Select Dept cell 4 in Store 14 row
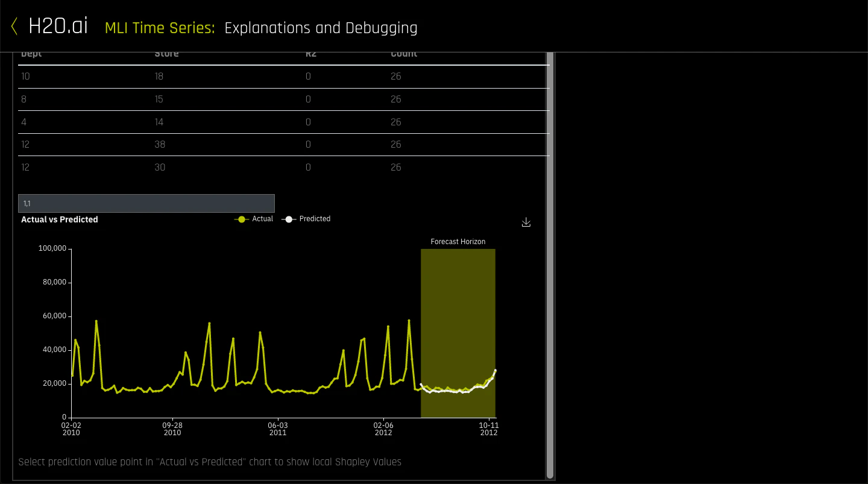 pyautogui.click(x=24, y=122)
